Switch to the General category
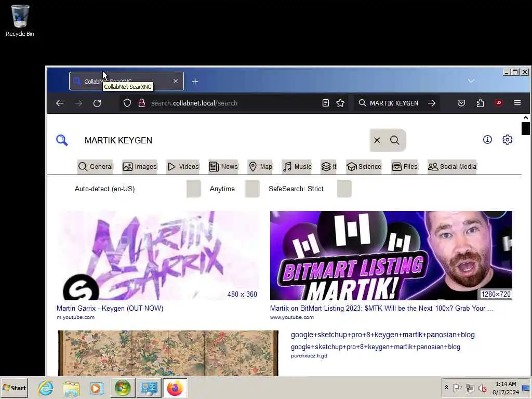532x399 pixels. click(96, 167)
